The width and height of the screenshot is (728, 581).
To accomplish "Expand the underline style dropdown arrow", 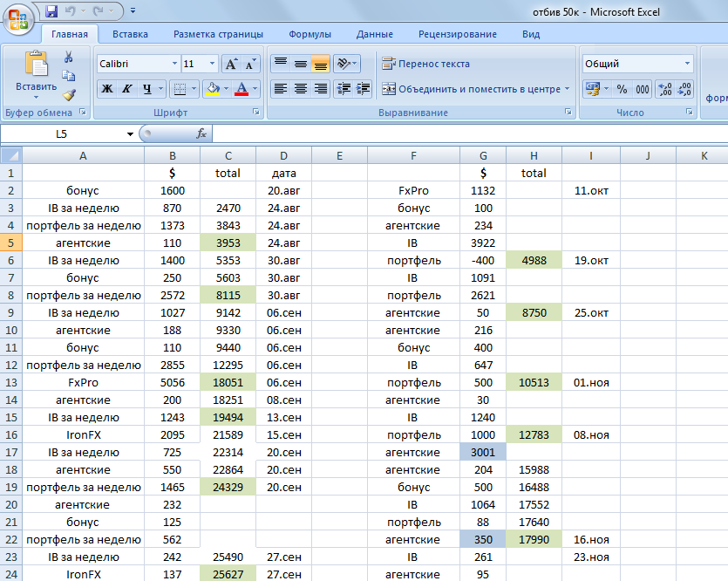I will [x=160, y=89].
